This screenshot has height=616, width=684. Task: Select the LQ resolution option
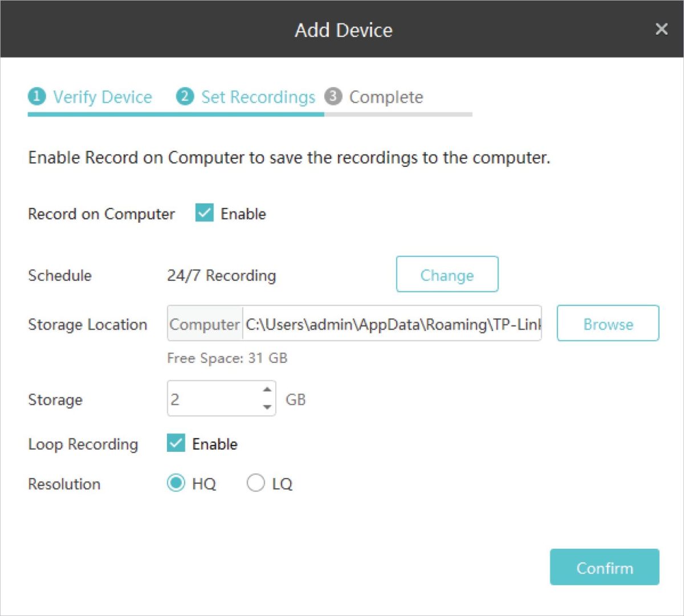[256, 483]
